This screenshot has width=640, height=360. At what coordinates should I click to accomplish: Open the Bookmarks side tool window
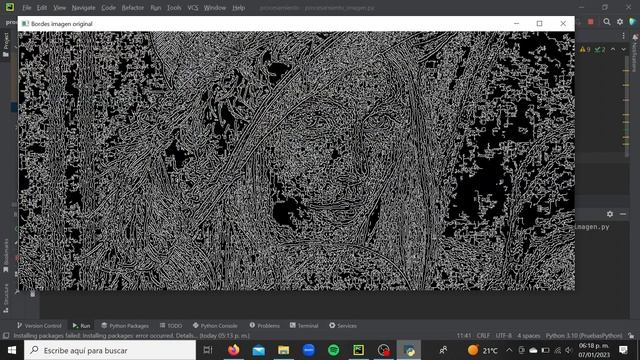coord(6,255)
